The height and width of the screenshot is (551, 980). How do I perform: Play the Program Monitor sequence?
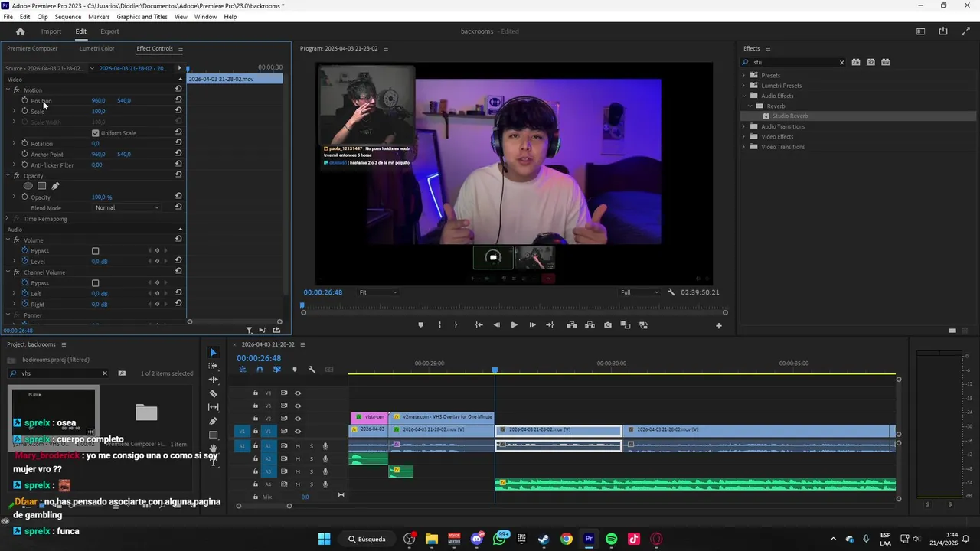[x=514, y=325]
